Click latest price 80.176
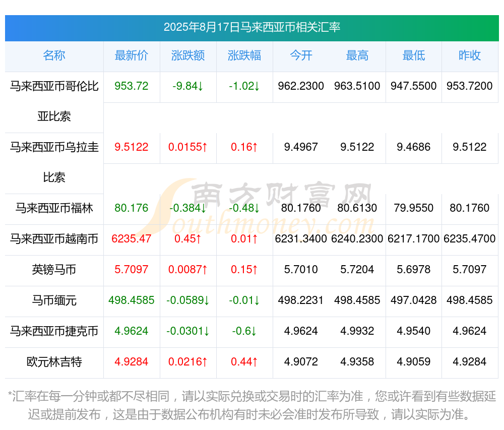Screen dimensions: 504x430 132,208
